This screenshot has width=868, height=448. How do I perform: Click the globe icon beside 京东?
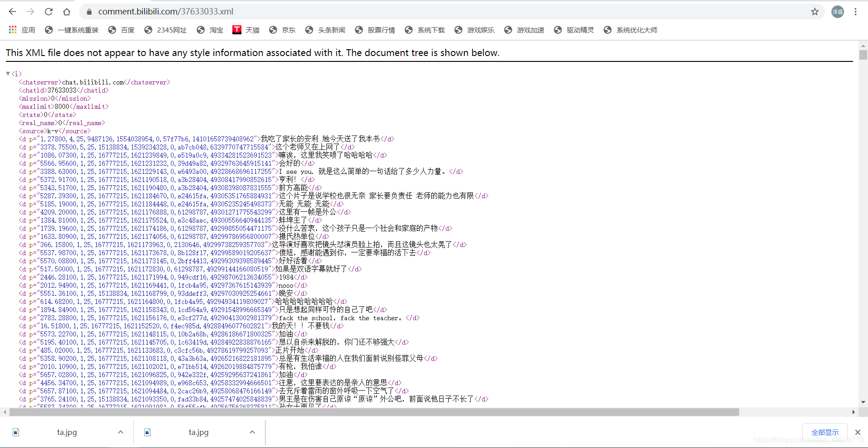(273, 30)
